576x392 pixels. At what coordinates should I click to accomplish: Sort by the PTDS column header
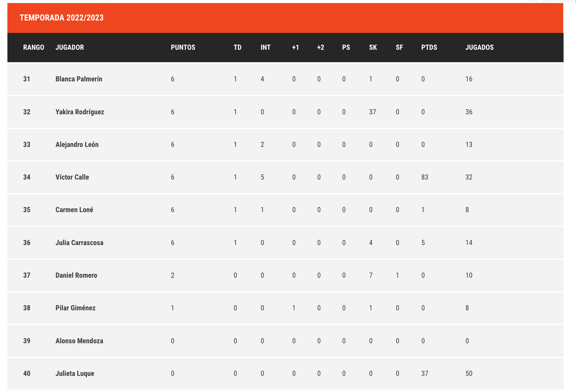click(x=429, y=47)
